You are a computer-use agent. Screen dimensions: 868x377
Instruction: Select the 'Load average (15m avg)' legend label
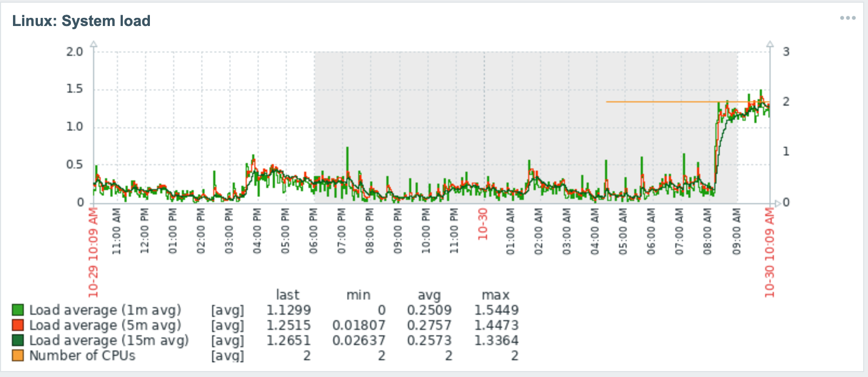(109, 341)
